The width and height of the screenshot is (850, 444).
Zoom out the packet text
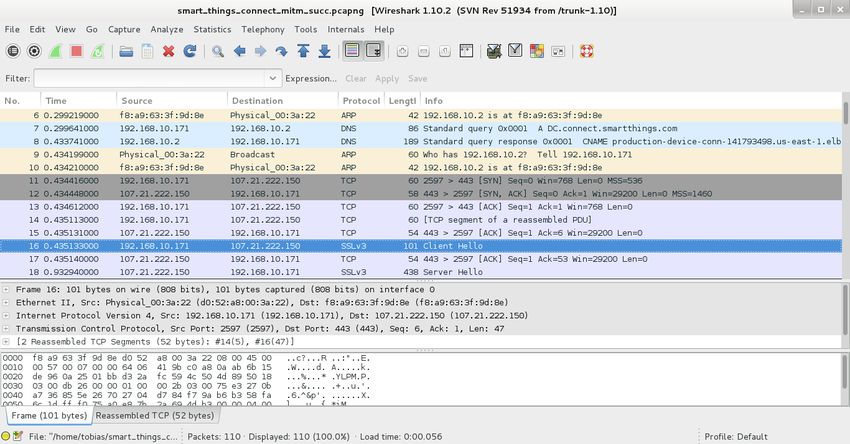tap(423, 51)
